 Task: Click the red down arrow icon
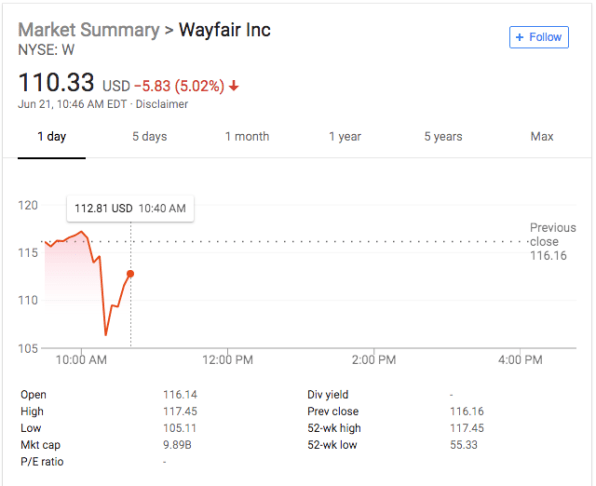[x=234, y=86]
